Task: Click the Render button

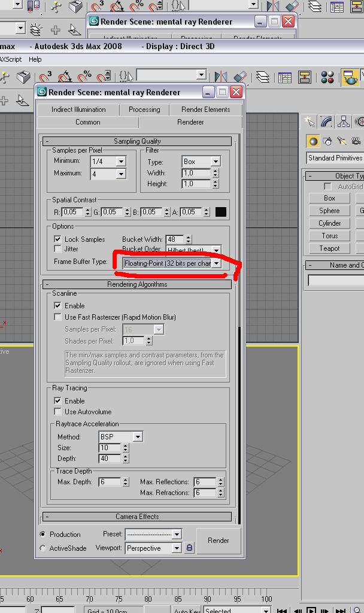Action: (218, 541)
